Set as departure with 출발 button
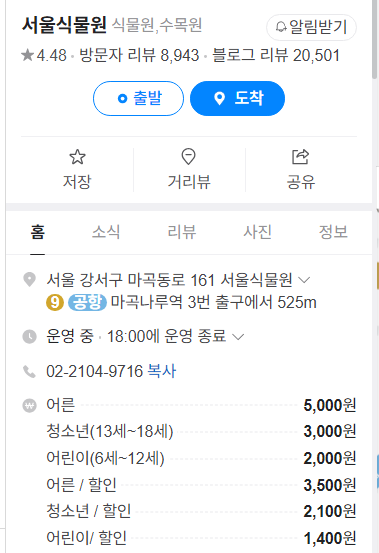The height and width of the screenshot is (553, 379). [138, 98]
